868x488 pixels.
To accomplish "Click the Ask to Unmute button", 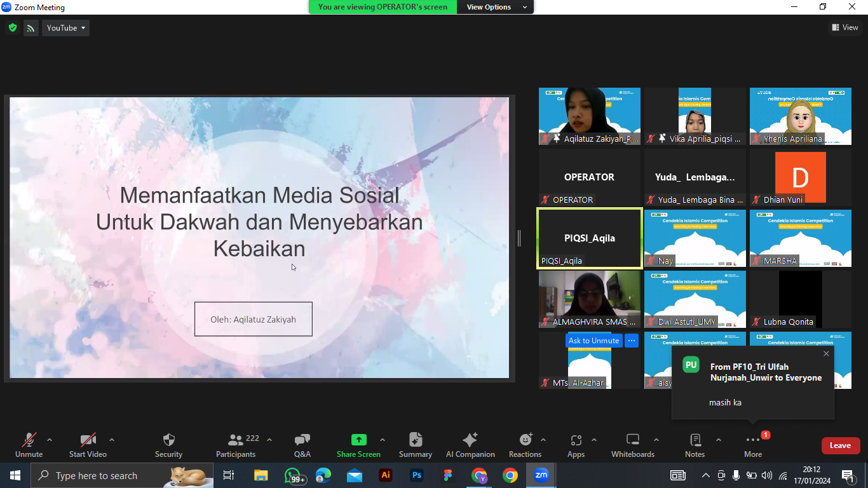I will click(x=593, y=341).
